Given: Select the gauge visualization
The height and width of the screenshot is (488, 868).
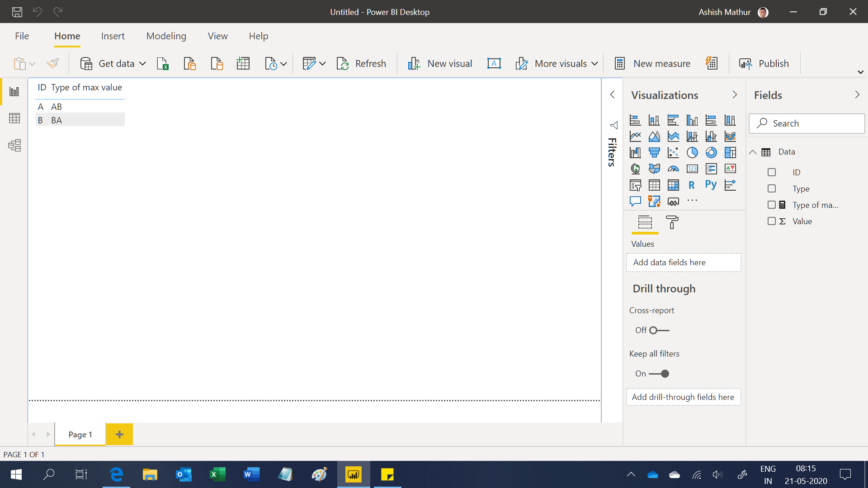Looking at the screenshot, I should [673, 169].
